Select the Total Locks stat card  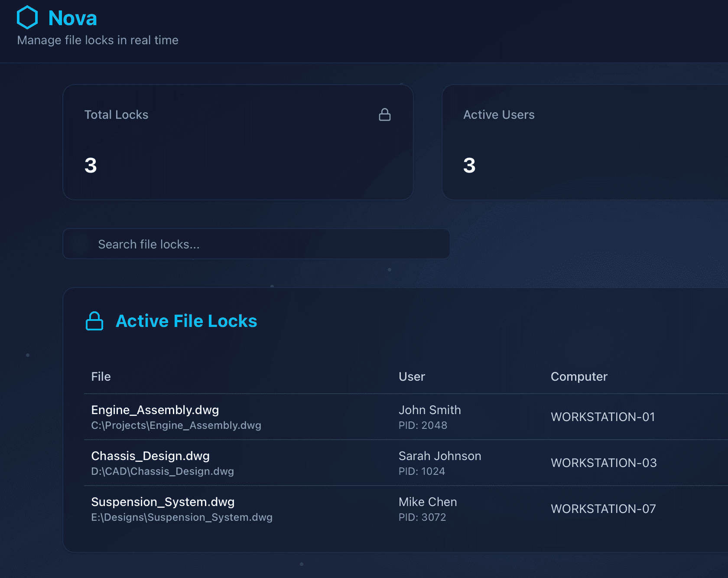238,142
